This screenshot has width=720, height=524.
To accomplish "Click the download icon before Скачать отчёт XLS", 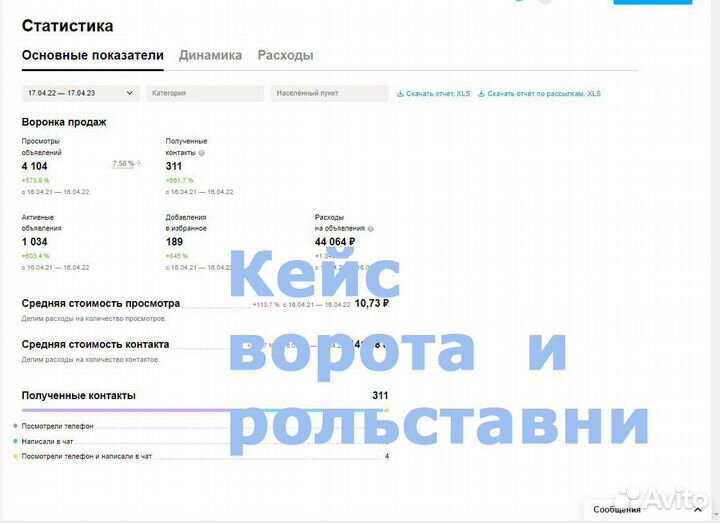I will [400, 94].
